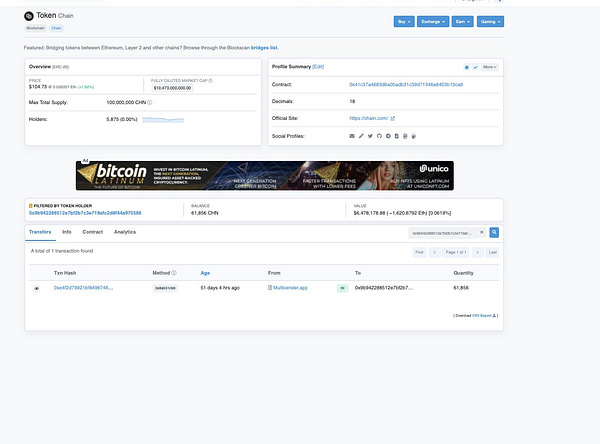This screenshot has height=444, width=600.
Task: Open the whitepaper document social icon
Action: (396, 136)
